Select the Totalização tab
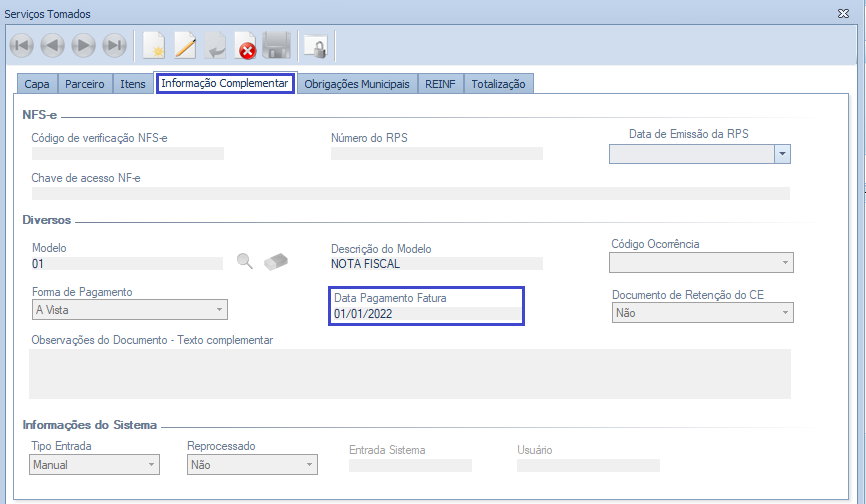866x504 pixels. tap(498, 85)
